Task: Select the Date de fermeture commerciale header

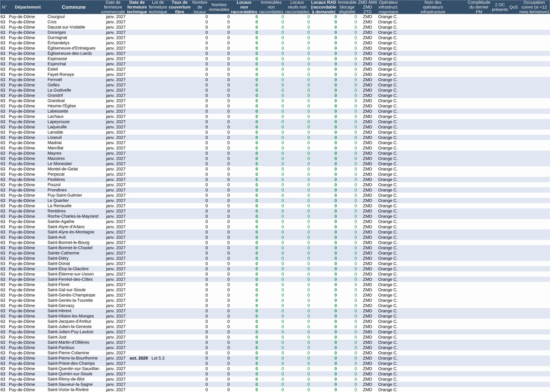Action: pyautogui.click(x=113, y=7)
